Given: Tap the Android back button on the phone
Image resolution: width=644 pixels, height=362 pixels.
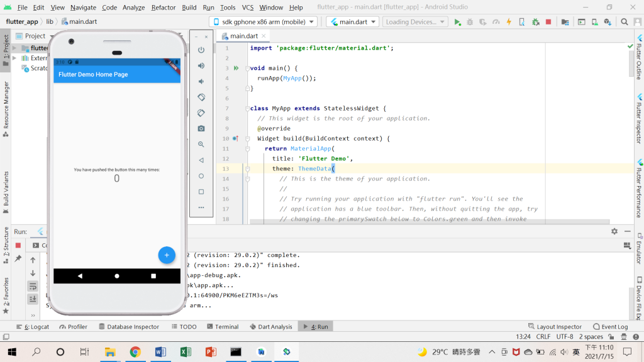Looking at the screenshot, I should click(x=80, y=276).
